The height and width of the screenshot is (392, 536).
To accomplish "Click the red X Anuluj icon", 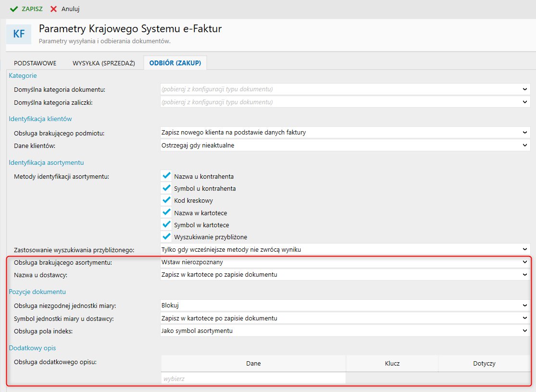I will [54, 9].
